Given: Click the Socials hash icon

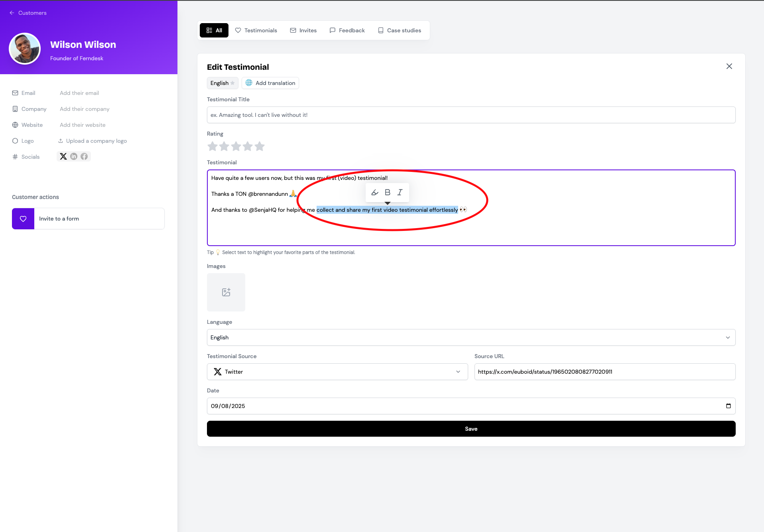Looking at the screenshot, I should (15, 157).
